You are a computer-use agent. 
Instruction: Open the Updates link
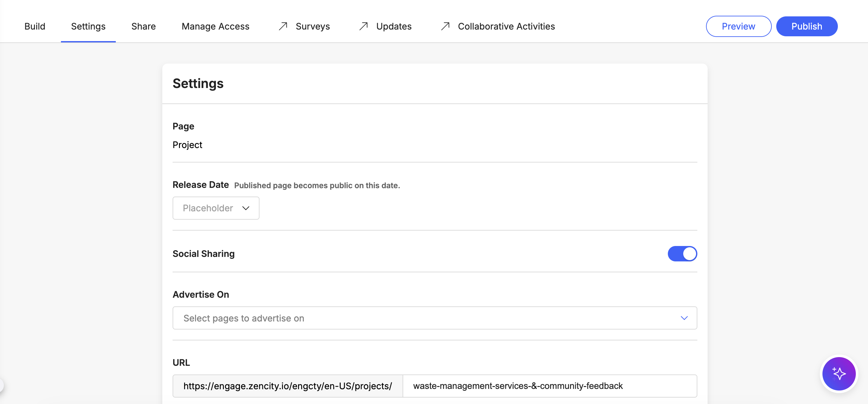(x=394, y=26)
